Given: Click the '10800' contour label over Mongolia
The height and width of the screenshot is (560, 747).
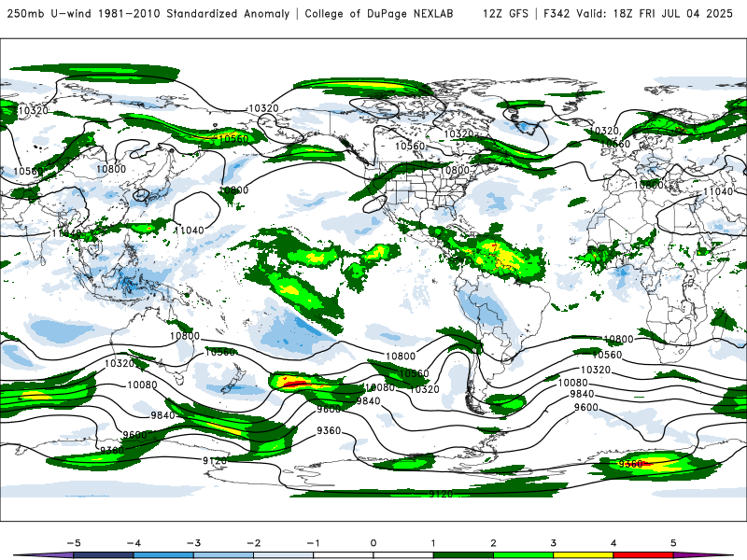Looking at the screenshot, I should 111,169.
